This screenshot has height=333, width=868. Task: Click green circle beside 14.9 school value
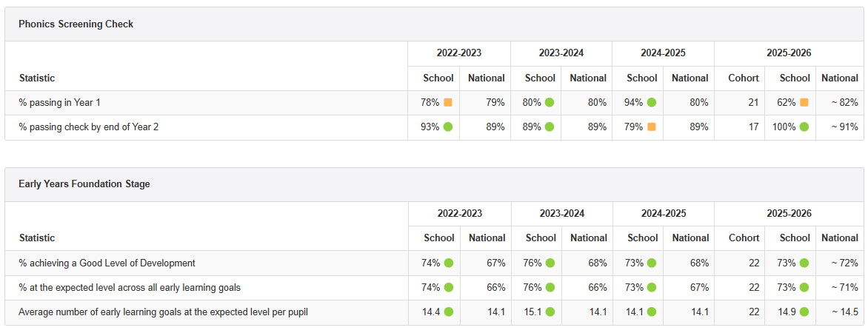point(804,312)
